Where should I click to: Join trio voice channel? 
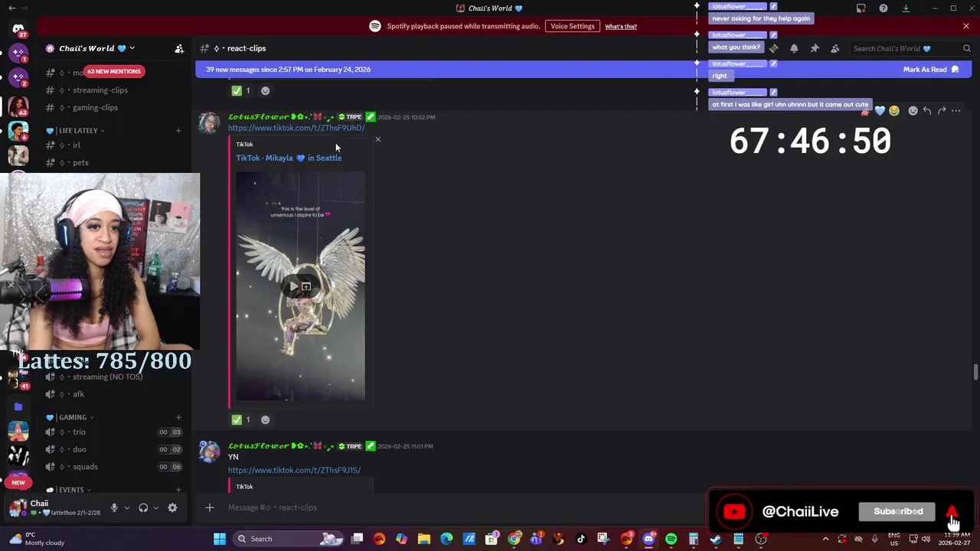[113, 432]
